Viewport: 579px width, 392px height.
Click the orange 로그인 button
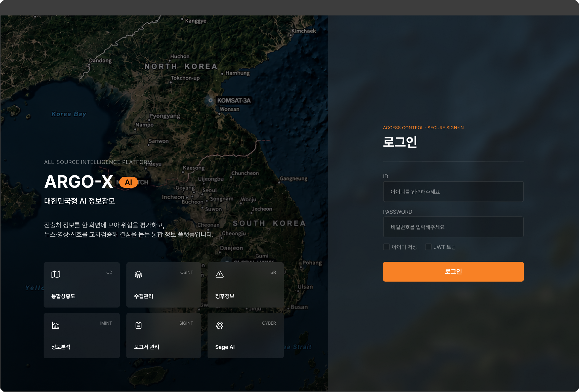(x=453, y=272)
